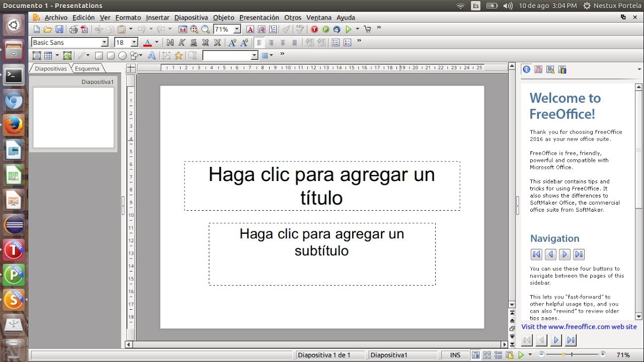
Task: Jump to last sidebar page with bottom end arrow
Action: coord(571,340)
